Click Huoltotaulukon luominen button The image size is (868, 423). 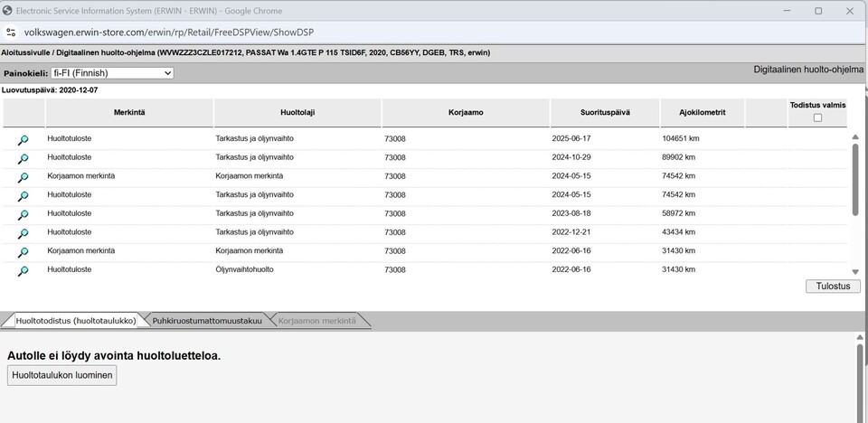(62, 375)
